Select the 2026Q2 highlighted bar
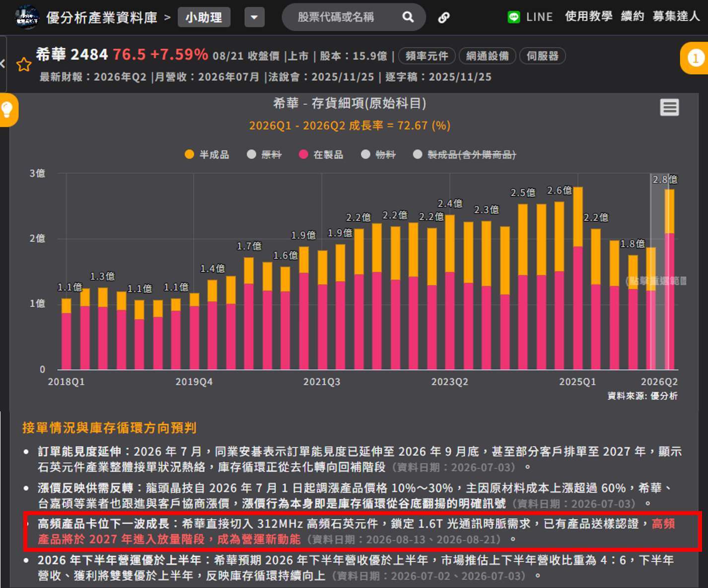 click(x=669, y=279)
